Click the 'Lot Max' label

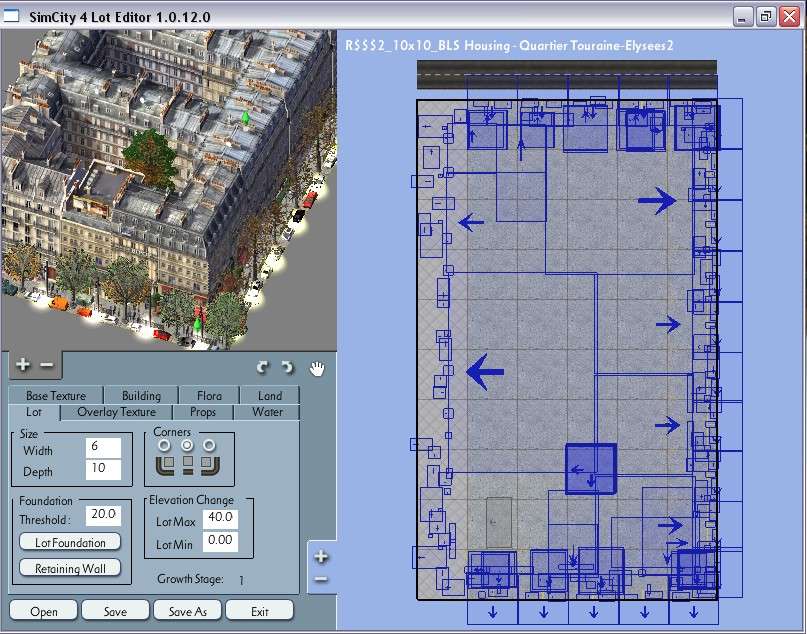point(176,522)
